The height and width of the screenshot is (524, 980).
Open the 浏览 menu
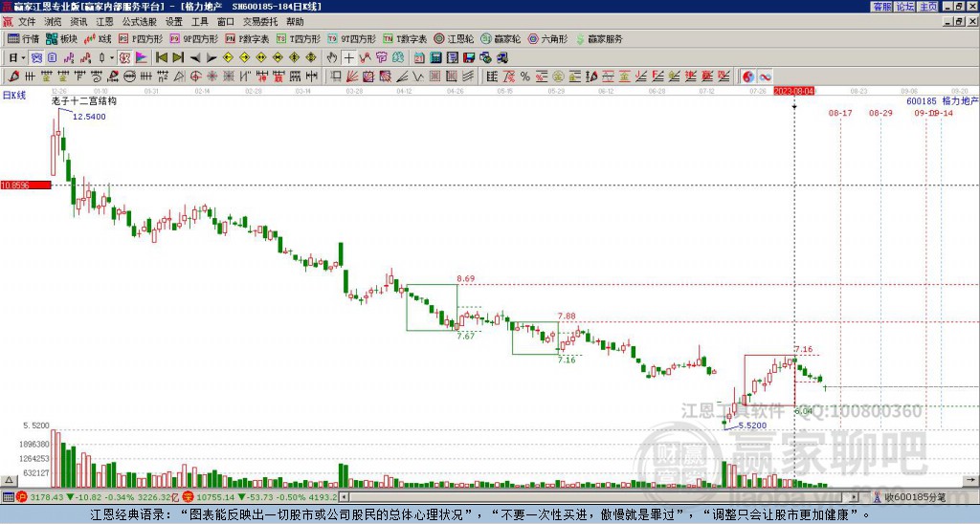(x=53, y=22)
